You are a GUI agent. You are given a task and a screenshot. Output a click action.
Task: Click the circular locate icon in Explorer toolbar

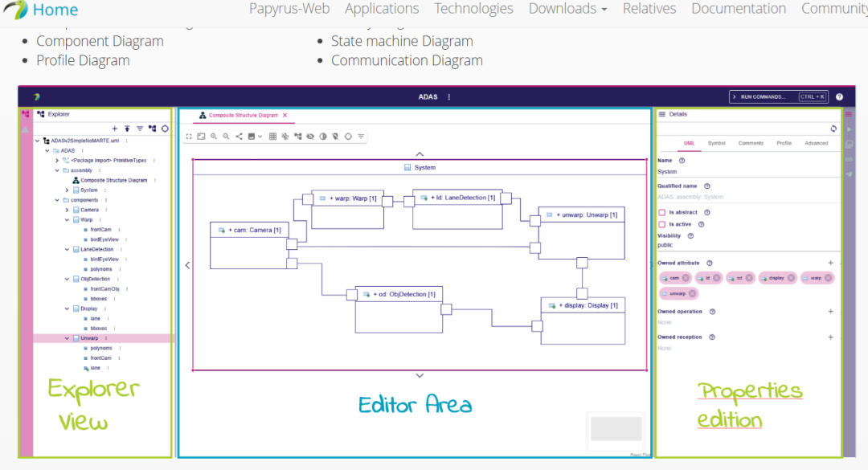click(x=165, y=129)
